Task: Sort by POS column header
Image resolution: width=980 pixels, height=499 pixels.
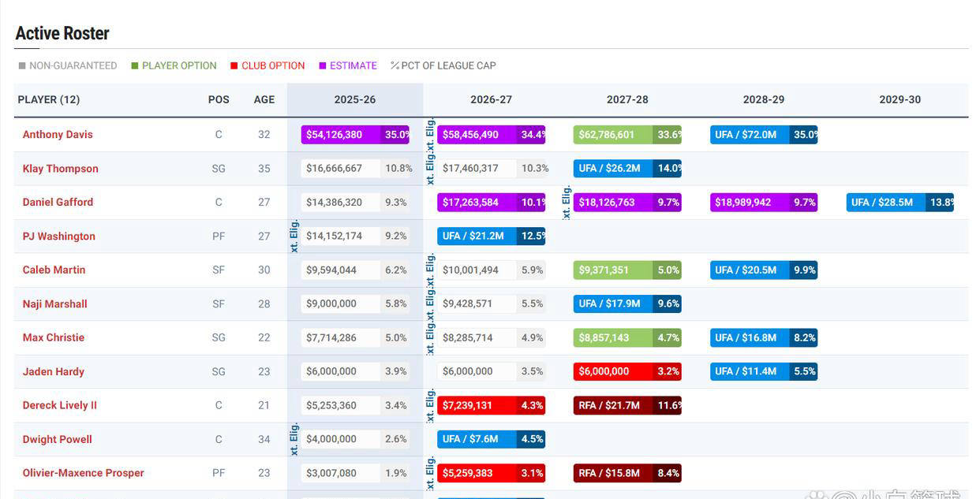Action: click(x=219, y=100)
